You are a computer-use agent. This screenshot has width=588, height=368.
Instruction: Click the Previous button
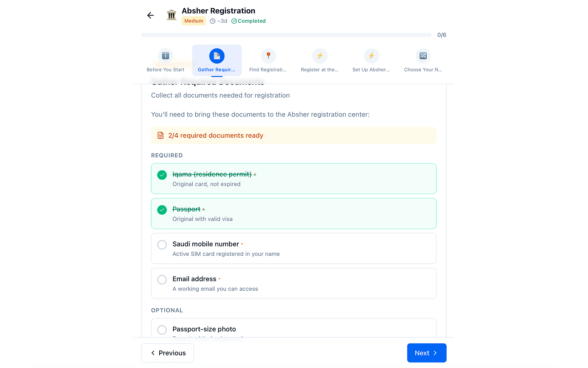pos(167,353)
